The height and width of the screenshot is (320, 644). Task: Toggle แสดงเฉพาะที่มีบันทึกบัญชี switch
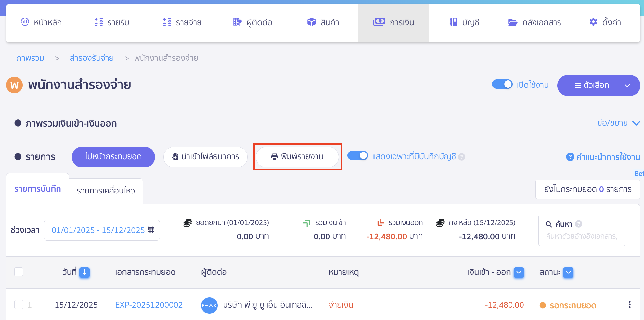(x=358, y=156)
